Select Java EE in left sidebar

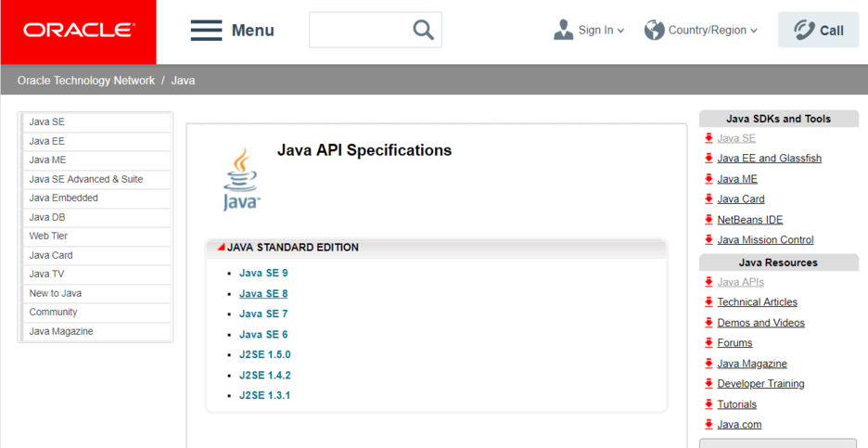96,141
